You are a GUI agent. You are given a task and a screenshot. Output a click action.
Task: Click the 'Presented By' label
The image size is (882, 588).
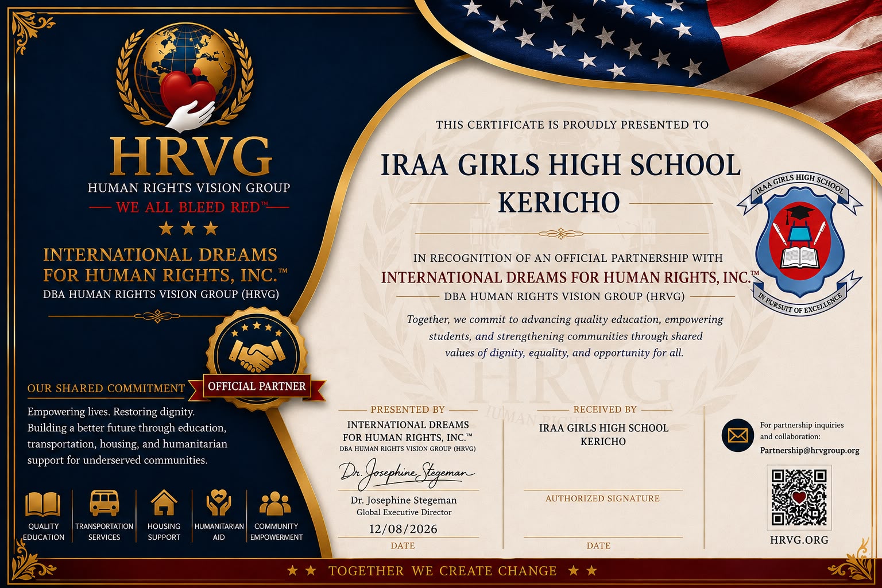tap(408, 409)
